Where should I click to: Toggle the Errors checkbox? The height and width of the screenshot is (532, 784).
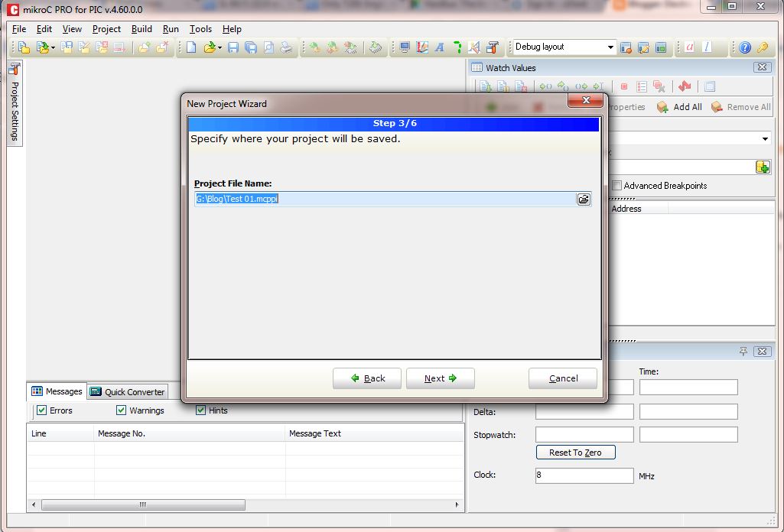pyautogui.click(x=42, y=410)
